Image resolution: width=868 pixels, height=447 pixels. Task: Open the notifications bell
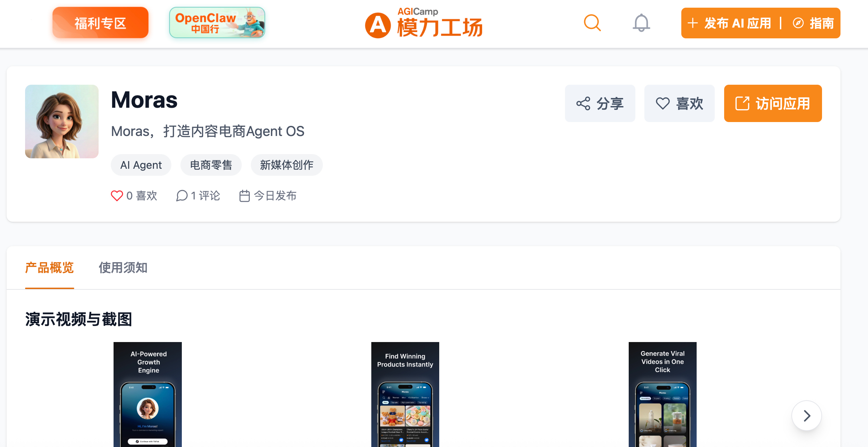641,23
